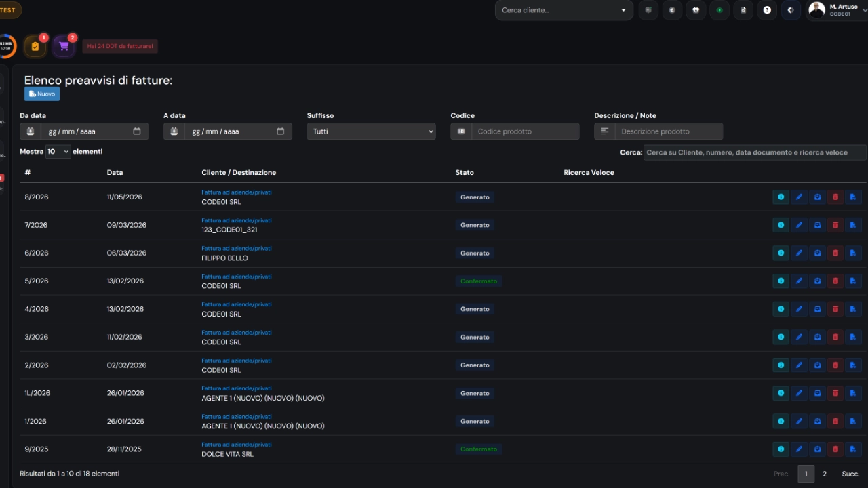The width and height of the screenshot is (868, 488).
Task: Open the settings gear in top bar
Action: tap(791, 10)
